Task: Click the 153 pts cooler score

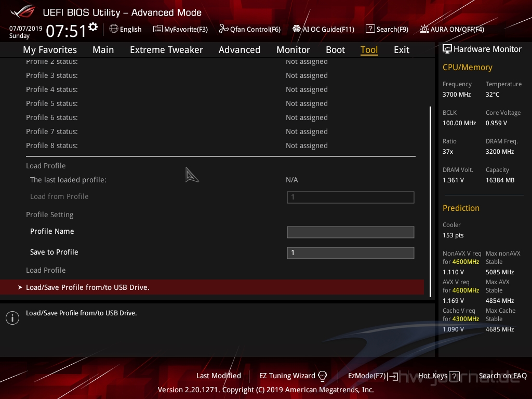Action: 453,235
